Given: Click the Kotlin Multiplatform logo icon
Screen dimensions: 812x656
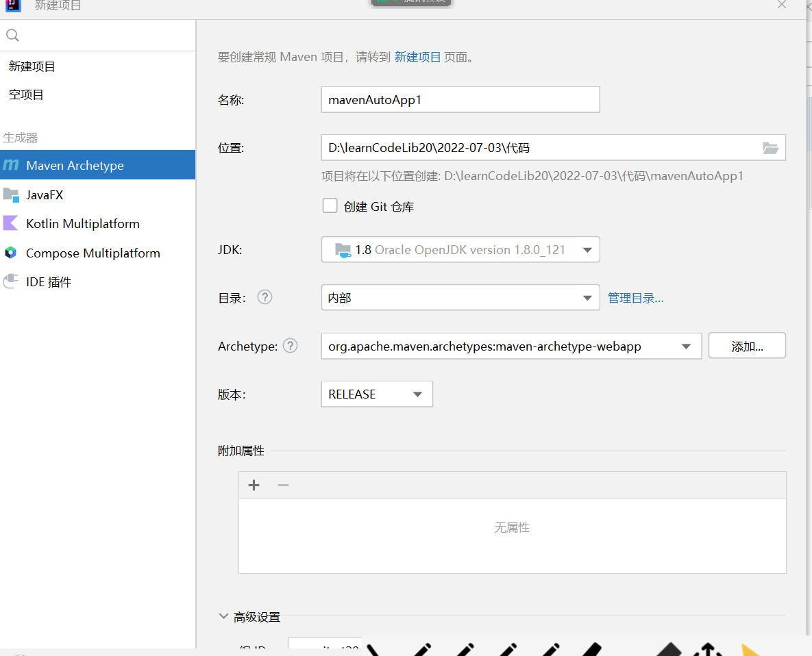Looking at the screenshot, I should (10, 223).
